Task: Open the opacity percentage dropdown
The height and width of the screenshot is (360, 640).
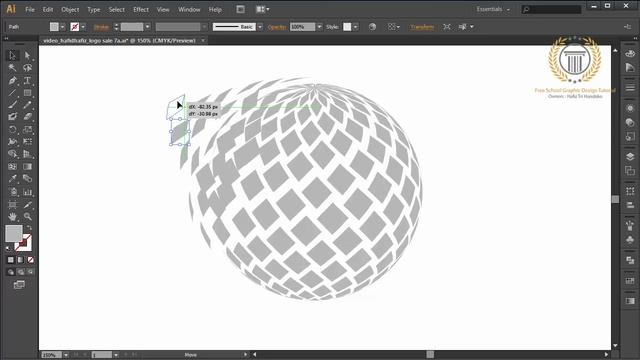Action: click(x=319, y=27)
